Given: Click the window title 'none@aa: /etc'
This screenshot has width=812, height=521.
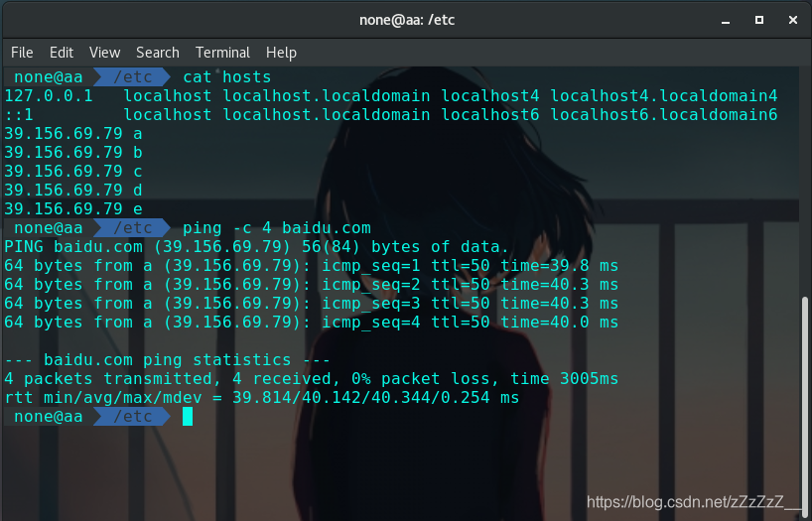Looking at the screenshot, I should click(x=407, y=20).
